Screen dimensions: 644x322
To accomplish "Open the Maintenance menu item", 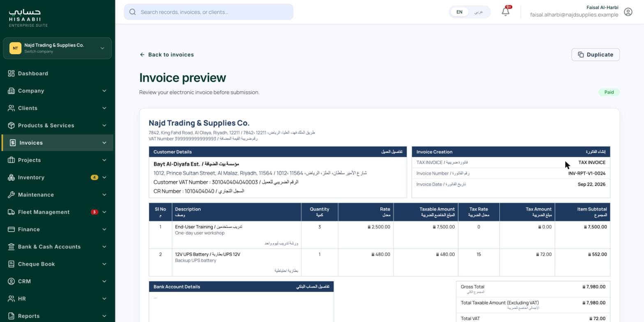I will pyautogui.click(x=57, y=195).
